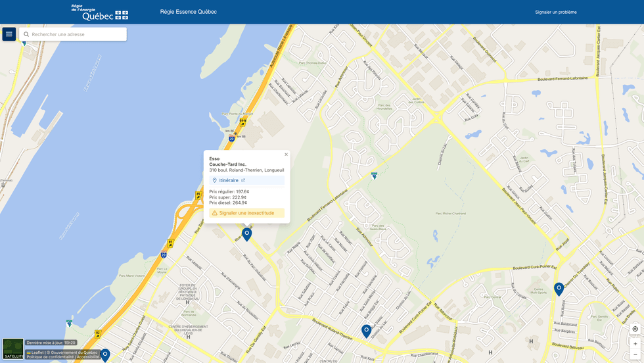This screenshot has height=363, width=644.
Task: Open the hamburger menu beside the search box
Action: pos(9,34)
